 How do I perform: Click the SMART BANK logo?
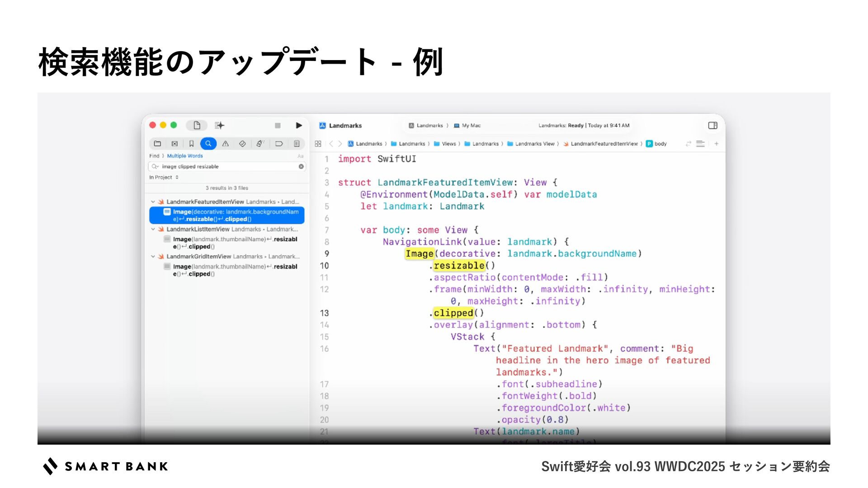point(105,466)
